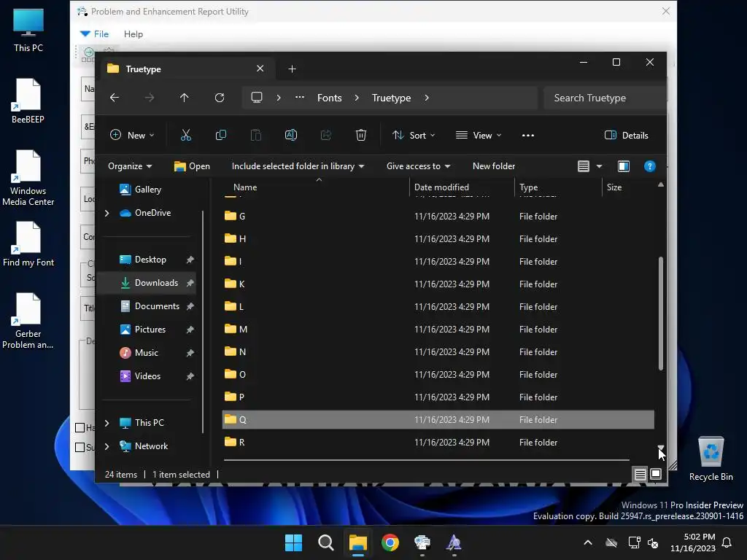Open the Gallery sidebar item
Screen dimensions: 747x560
147,190
